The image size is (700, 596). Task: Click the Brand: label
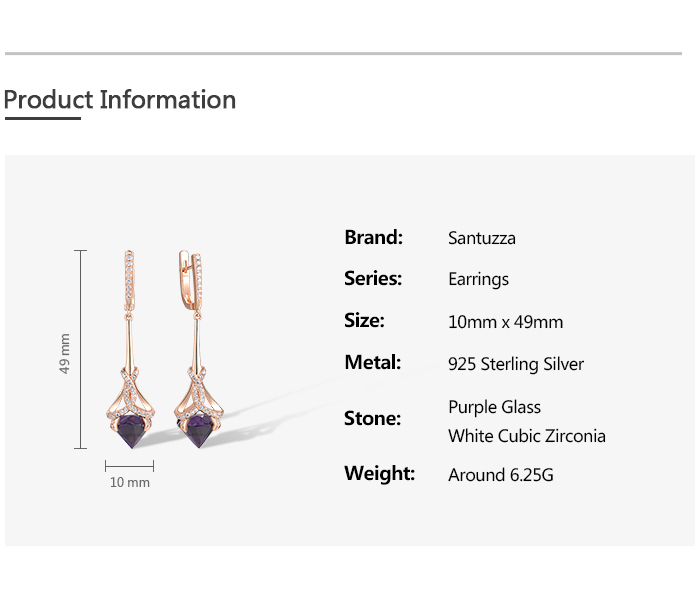point(373,237)
